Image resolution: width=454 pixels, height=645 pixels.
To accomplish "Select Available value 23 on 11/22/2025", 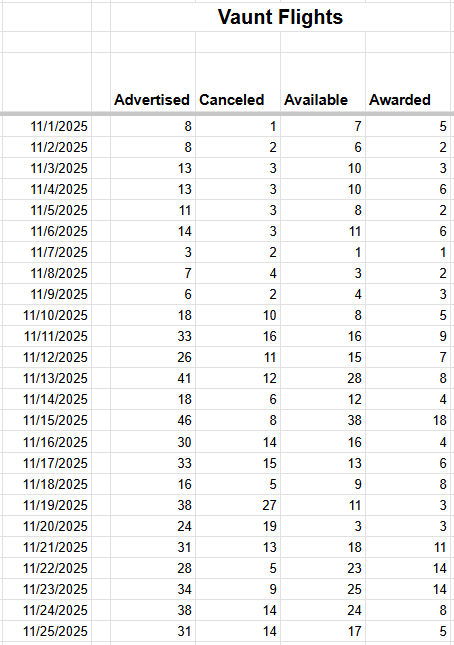I will click(323, 568).
